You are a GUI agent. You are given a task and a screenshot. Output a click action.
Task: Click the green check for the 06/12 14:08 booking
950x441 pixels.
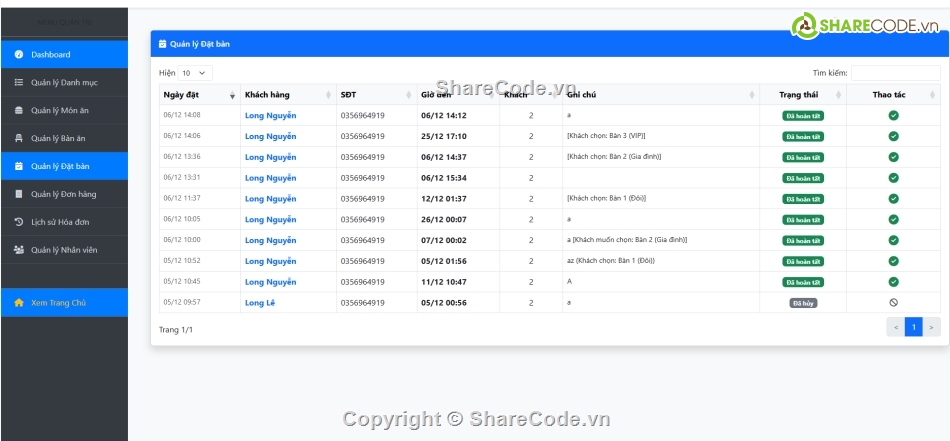(893, 115)
